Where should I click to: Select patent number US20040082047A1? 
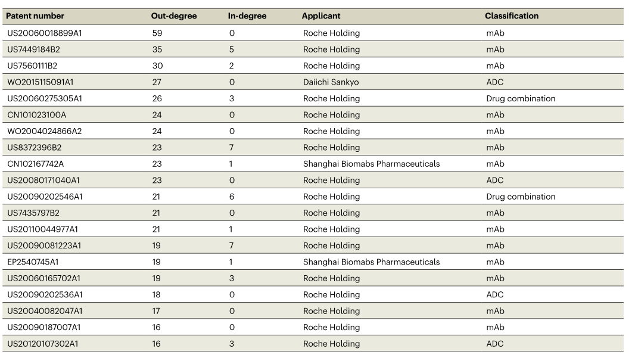[45, 311]
